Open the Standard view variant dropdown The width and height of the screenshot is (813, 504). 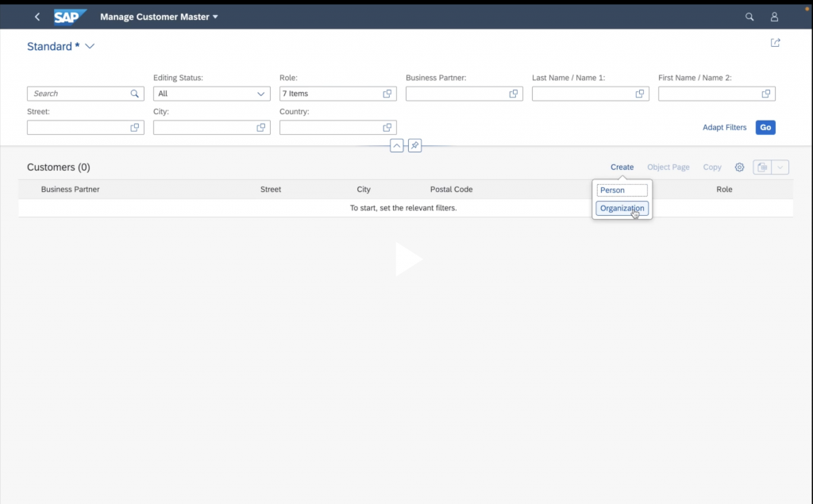tap(90, 47)
